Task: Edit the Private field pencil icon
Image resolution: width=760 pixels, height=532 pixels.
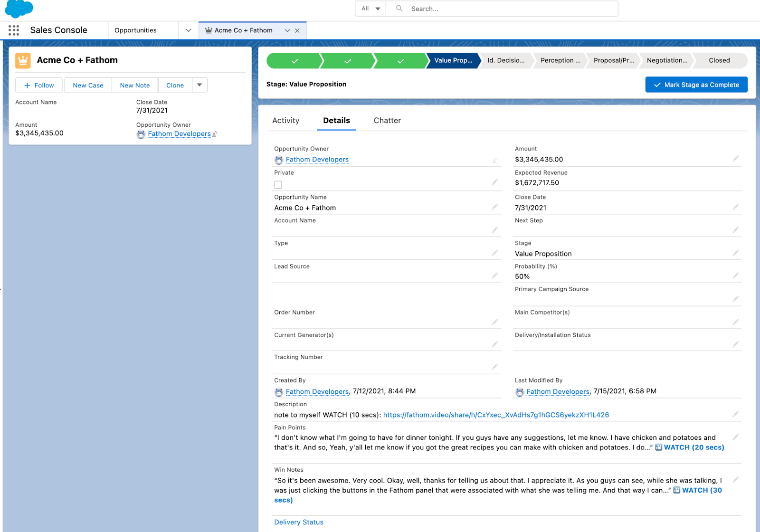Action: coord(494,182)
